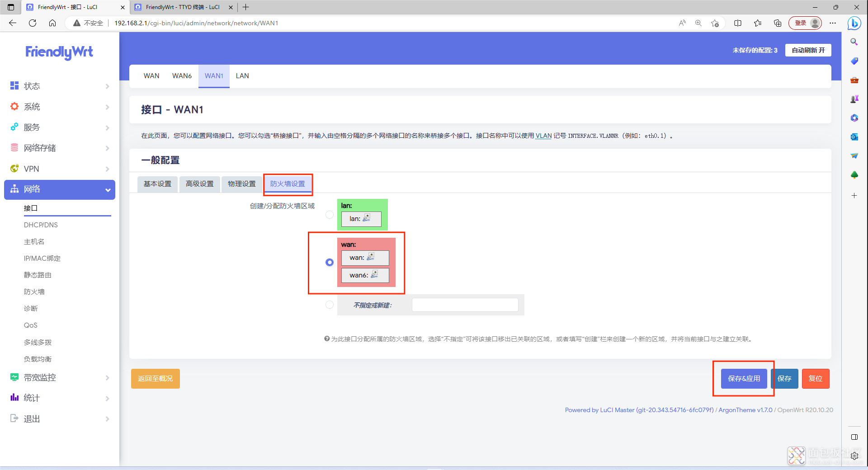Screen dimensions: 868x470
Task: Click the 保存 button
Action: [x=784, y=379]
